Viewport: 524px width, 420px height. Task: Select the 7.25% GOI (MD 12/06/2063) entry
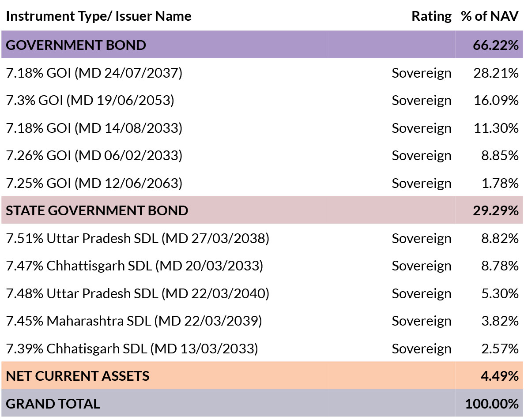pyautogui.click(x=262, y=183)
